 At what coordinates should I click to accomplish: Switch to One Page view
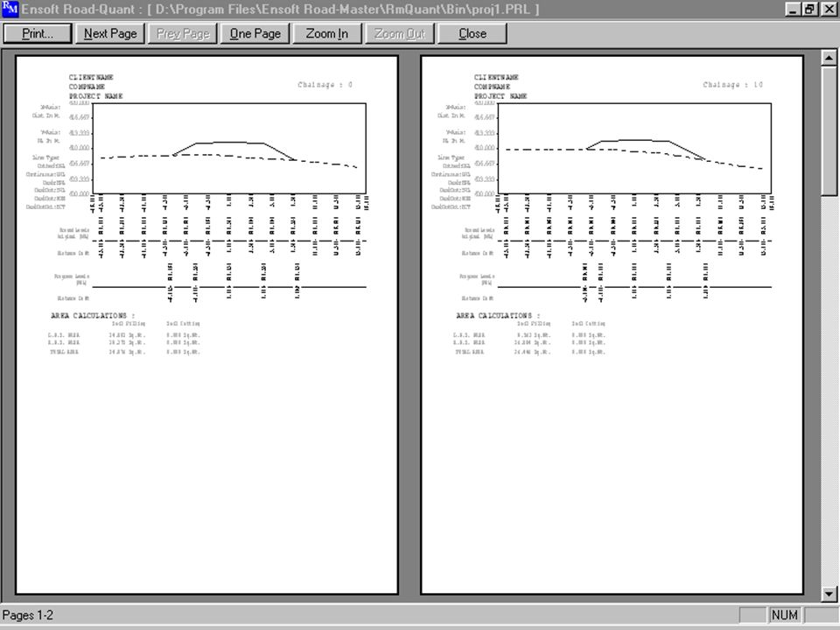pyautogui.click(x=255, y=33)
